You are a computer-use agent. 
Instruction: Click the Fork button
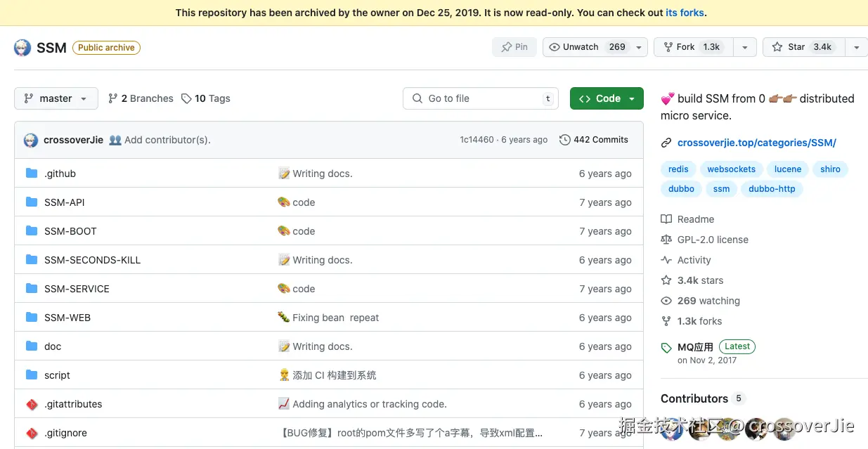pyautogui.click(x=694, y=47)
